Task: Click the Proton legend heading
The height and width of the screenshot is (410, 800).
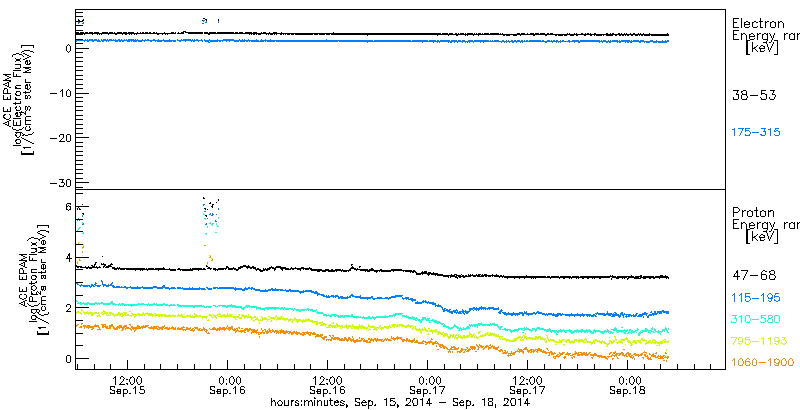Action: pos(753,213)
